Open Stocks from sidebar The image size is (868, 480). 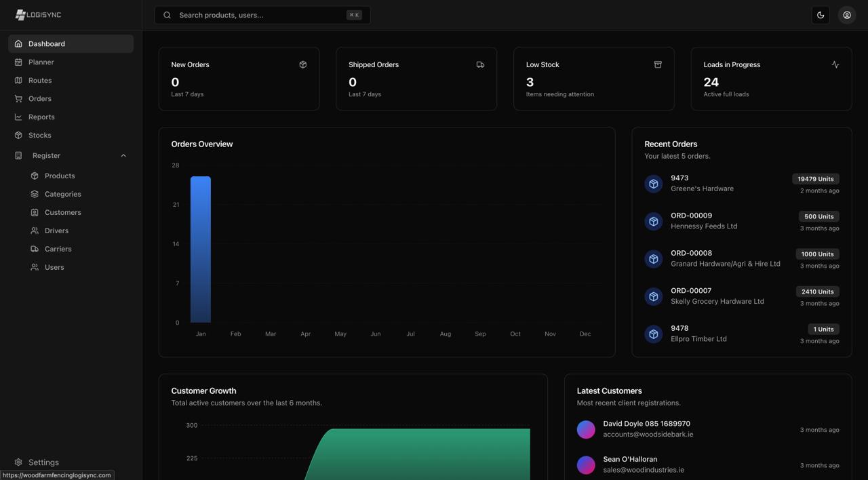[71, 135]
